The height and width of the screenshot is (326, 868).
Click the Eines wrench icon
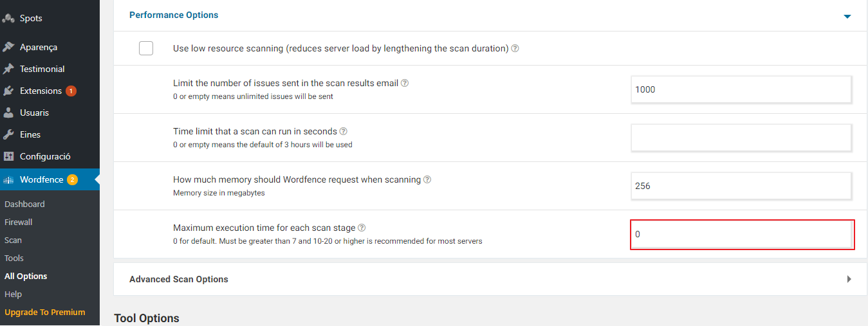(x=9, y=134)
